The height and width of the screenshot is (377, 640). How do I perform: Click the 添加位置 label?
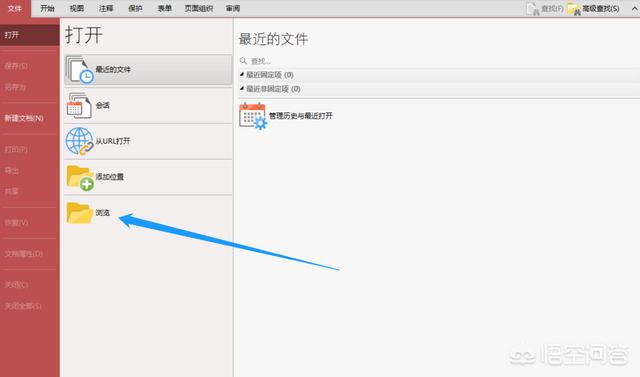109,177
